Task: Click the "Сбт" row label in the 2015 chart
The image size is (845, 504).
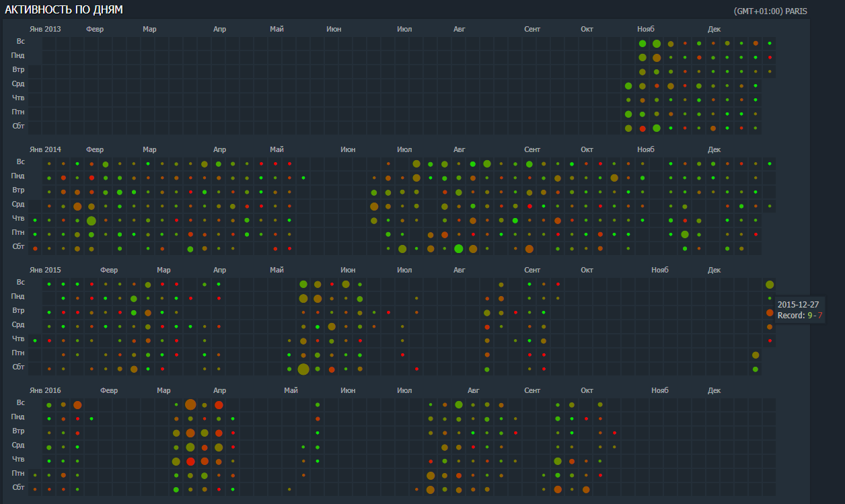Action: [x=19, y=367]
